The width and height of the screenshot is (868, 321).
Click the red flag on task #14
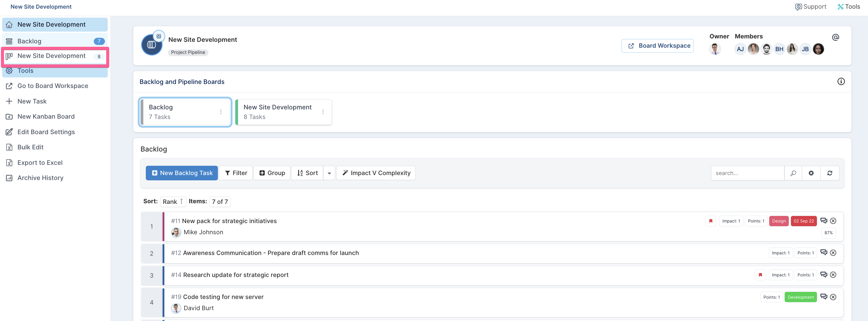[760, 275]
